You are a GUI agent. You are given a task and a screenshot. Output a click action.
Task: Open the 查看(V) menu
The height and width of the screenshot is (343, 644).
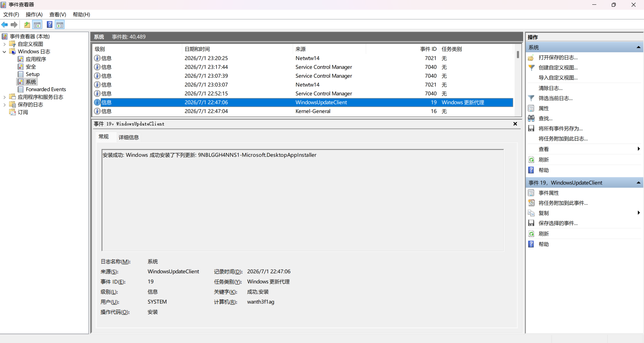click(x=58, y=14)
